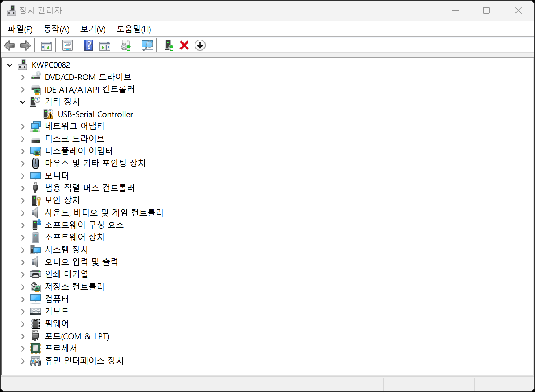The image size is (535, 392).
Task: Select the 키보드 label
Action: [x=57, y=311]
